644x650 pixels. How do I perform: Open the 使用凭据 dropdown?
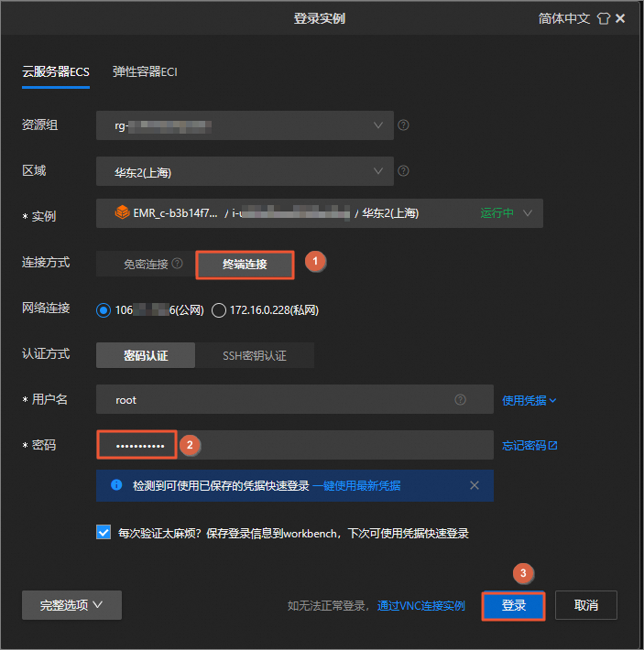coord(529,400)
